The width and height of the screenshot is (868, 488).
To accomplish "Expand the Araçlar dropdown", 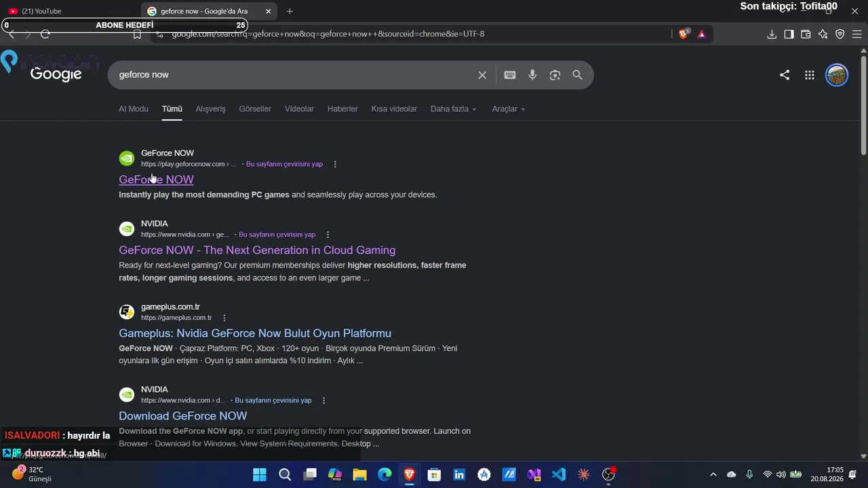I will pyautogui.click(x=509, y=109).
